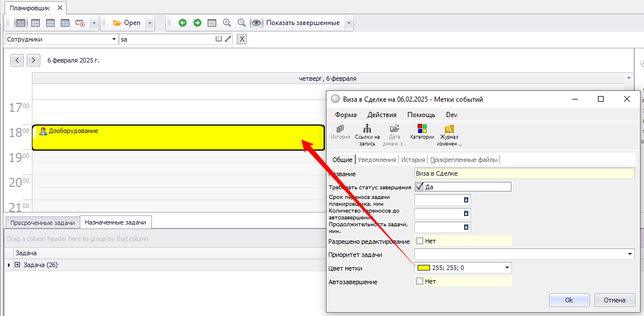Zoom out using the magnifier minus icon
644x316 pixels.
tap(241, 23)
